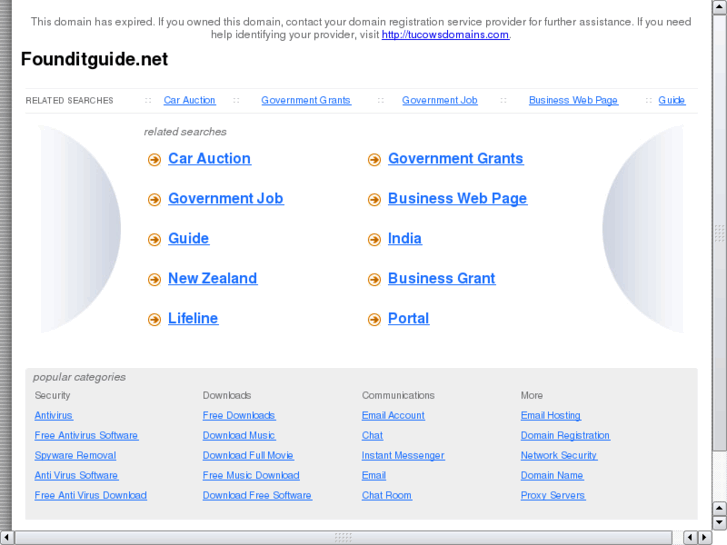
Task: Select Car Auction in top related searches bar
Action: pos(189,100)
